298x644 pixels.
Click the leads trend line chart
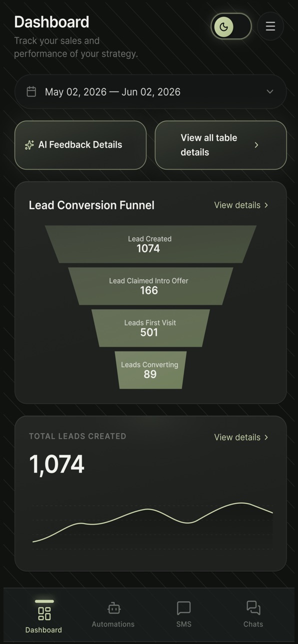[x=152, y=522]
